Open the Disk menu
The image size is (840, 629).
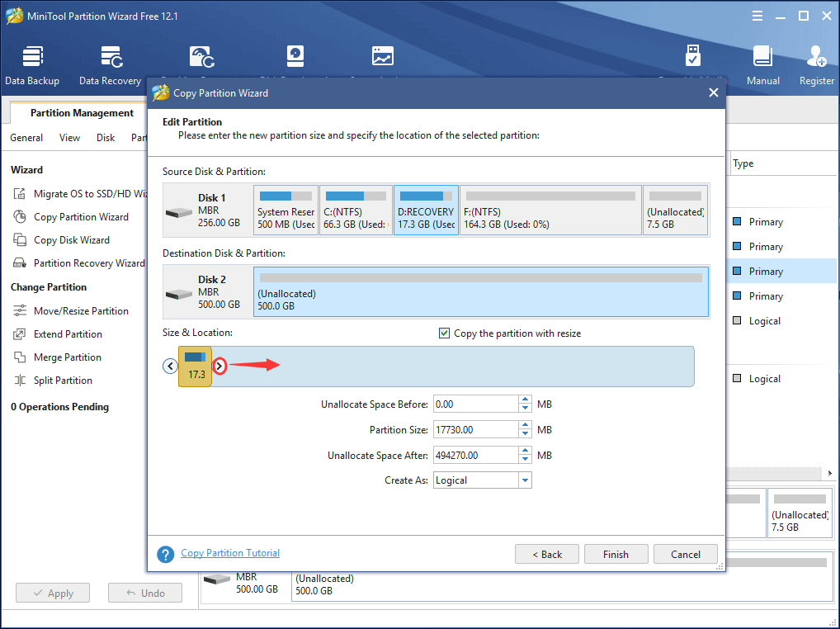point(106,138)
